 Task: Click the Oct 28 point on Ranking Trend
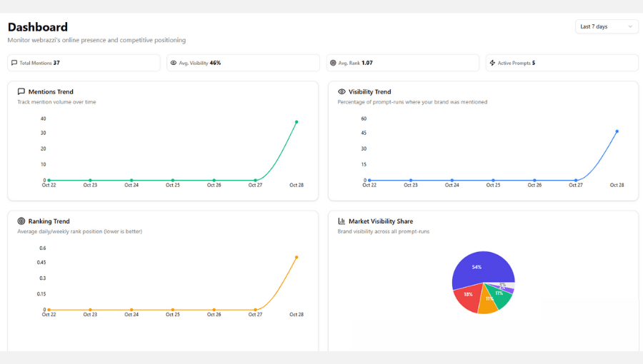tap(296, 257)
